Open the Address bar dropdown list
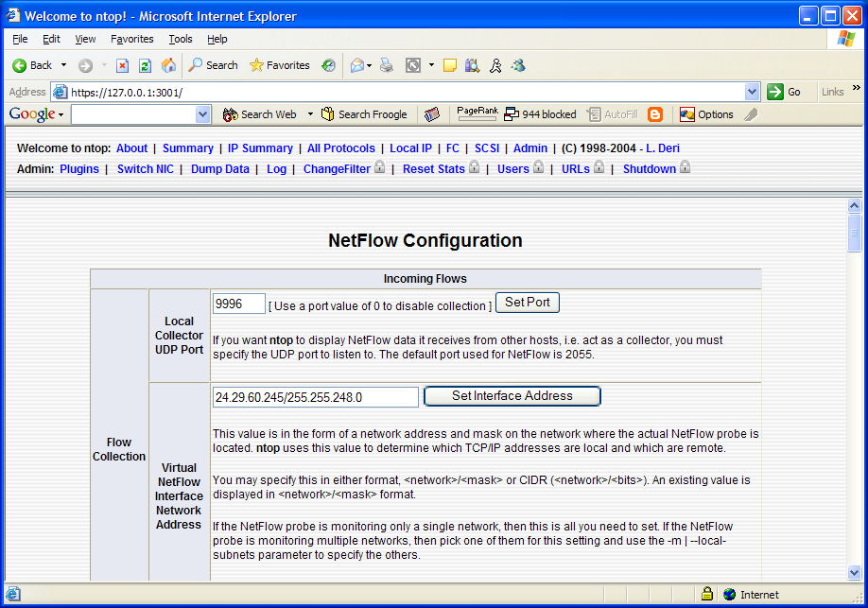The height and width of the screenshot is (608, 868). coord(753,92)
